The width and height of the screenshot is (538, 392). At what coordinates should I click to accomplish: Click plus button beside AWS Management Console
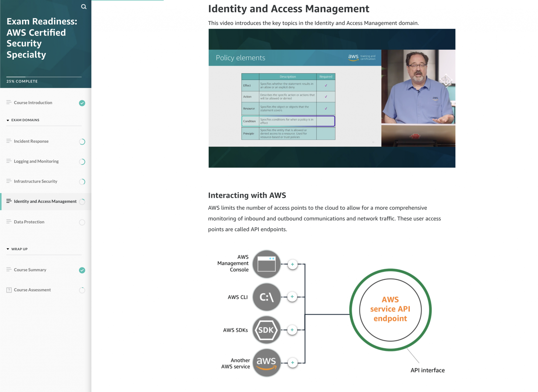pos(292,264)
